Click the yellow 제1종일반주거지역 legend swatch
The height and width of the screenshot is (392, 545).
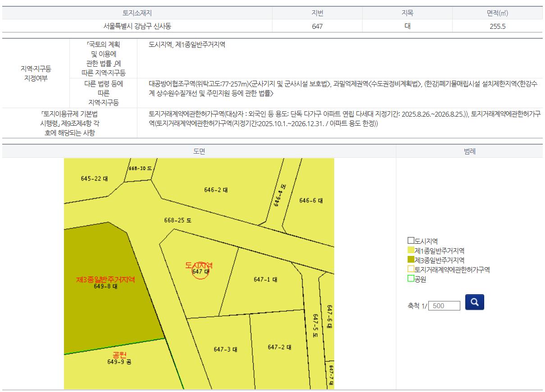tap(411, 250)
